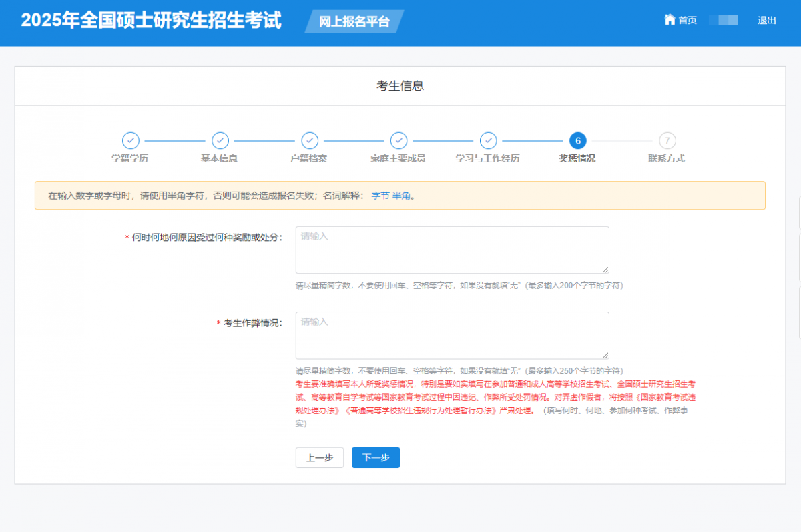This screenshot has height=532, width=801.
Task: Click step 3 checkmark circle for 户籍档案
Action: point(310,140)
